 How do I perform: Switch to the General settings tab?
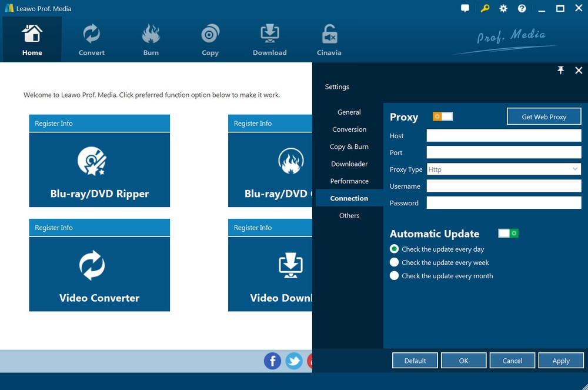click(349, 112)
